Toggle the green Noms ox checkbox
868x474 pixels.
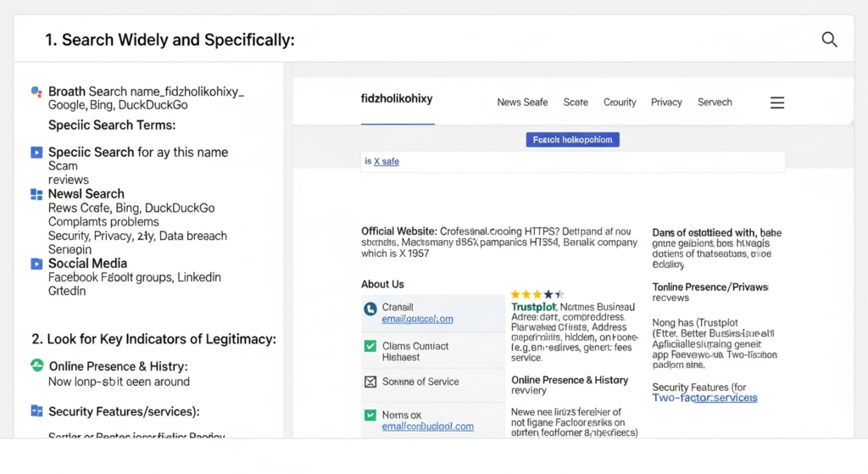[370, 415]
